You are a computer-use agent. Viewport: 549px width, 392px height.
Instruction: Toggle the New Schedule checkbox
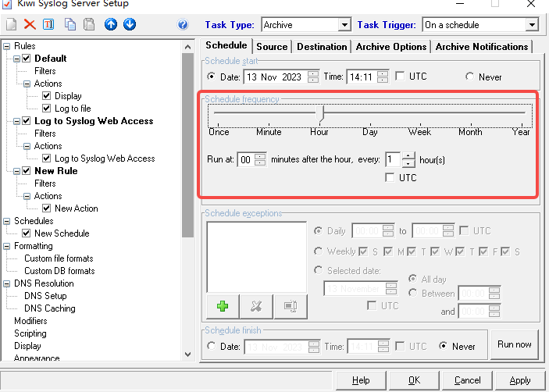tap(27, 233)
